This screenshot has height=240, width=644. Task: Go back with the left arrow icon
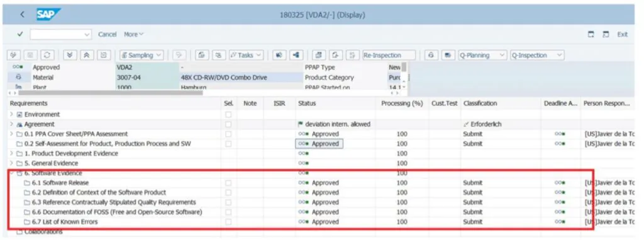(22, 14)
